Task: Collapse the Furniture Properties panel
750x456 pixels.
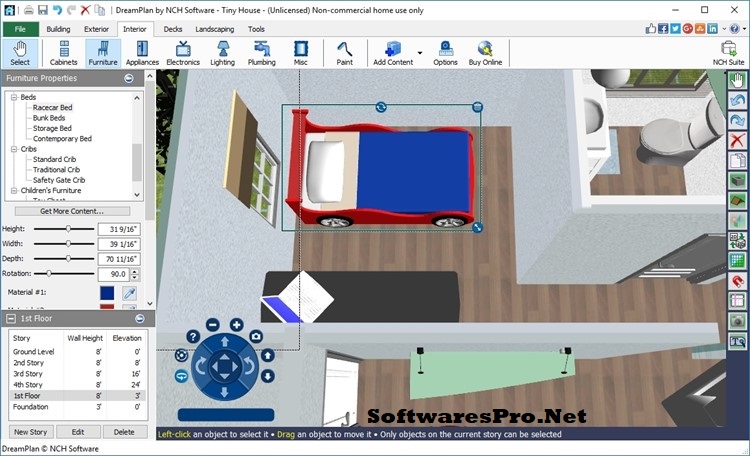Action: click(128, 78)
